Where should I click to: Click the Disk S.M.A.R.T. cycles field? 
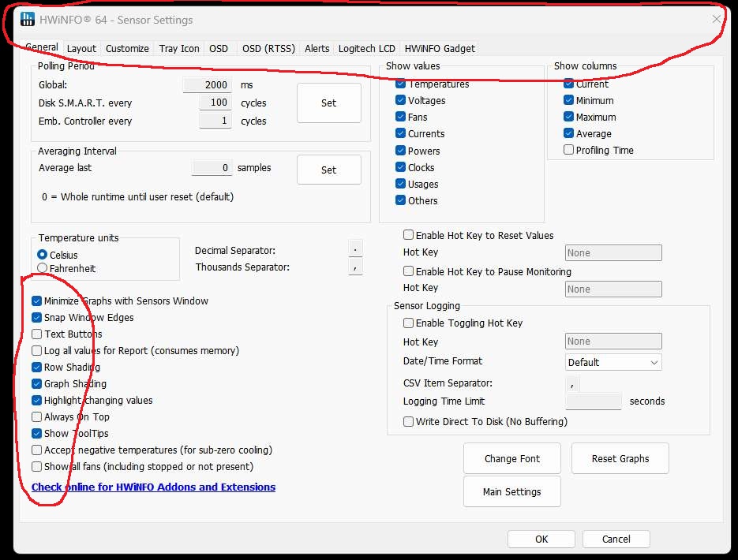click(x=215, y=103)
